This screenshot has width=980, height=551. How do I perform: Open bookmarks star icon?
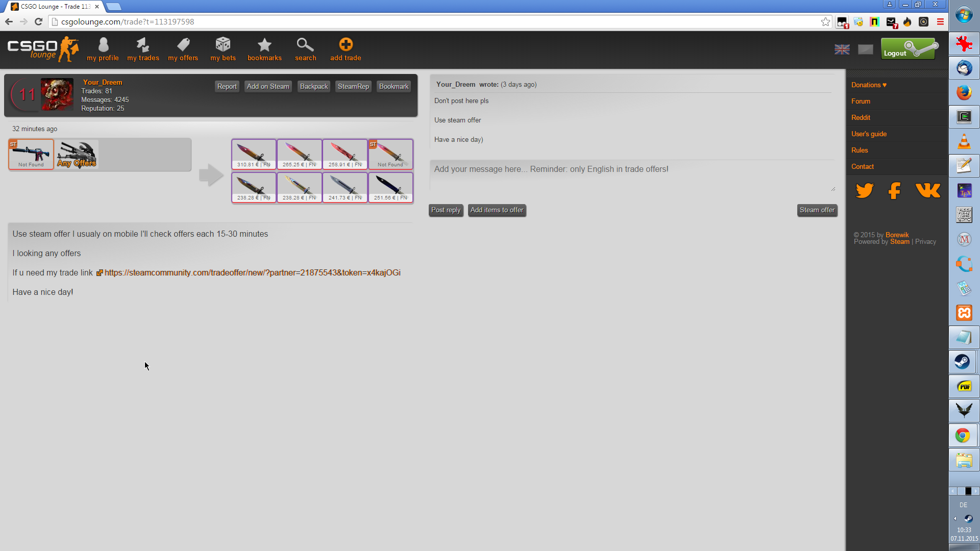pyautogui.click(x=264, y=45)
